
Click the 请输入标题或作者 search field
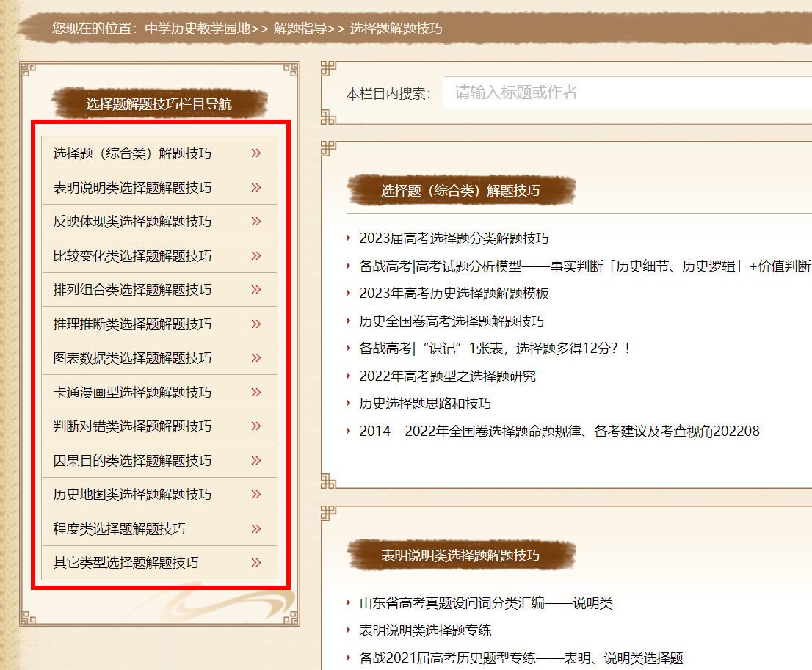click(x=624, y=92)
